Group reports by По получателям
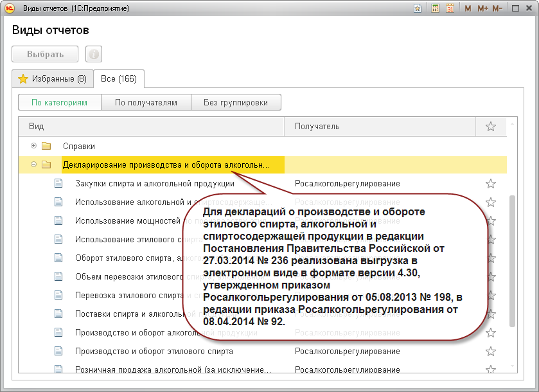The height and width of the screenshot is (392, 539). tap(146, 102)
